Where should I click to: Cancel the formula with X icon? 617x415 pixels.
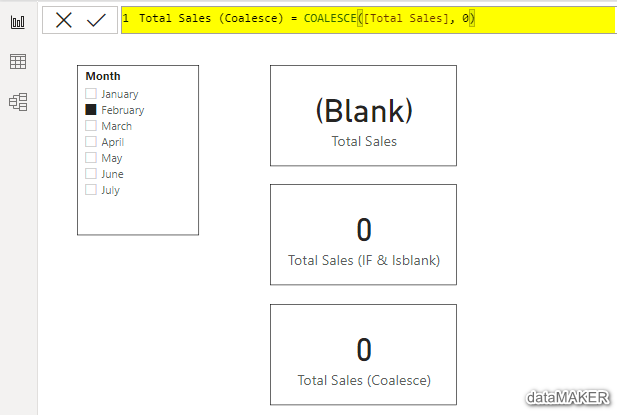(64, 20)
